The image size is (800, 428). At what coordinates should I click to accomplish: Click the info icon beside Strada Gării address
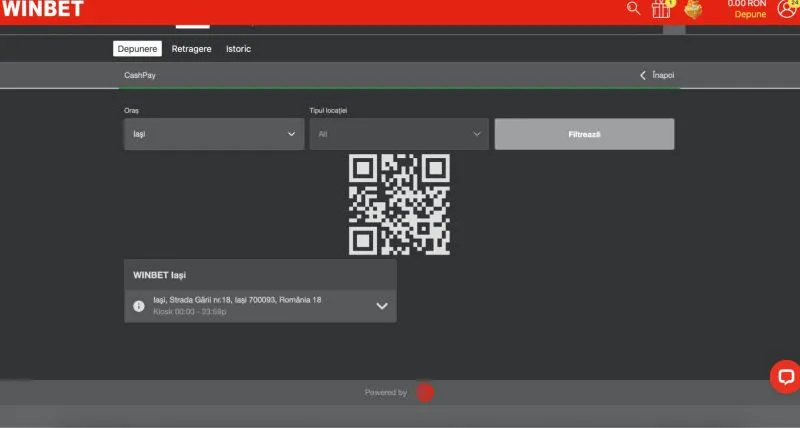[139, 306]
